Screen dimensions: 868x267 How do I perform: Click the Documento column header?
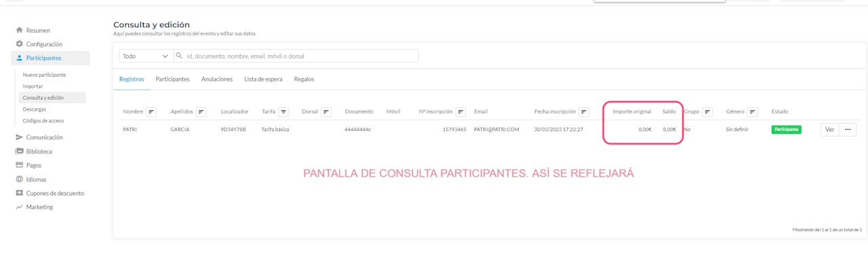pos(359,111)
